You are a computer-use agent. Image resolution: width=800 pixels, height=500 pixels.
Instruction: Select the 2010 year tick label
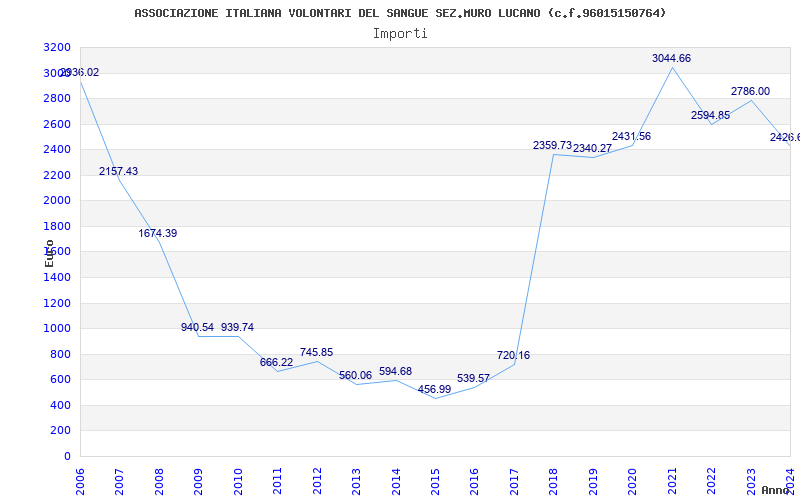(x=238, y=482)
